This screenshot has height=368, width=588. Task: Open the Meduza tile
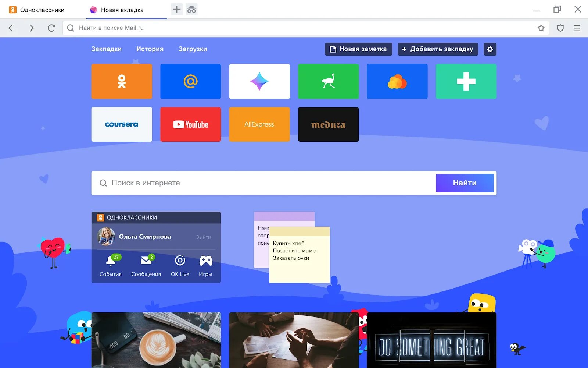coord(328,124)
